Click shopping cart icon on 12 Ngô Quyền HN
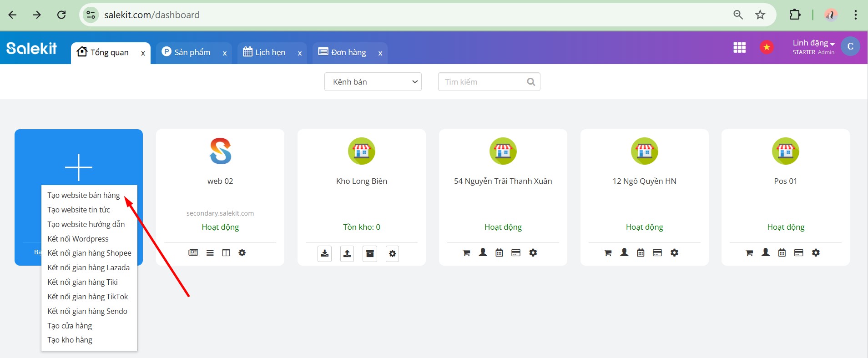The height and width of the screenshot is (358, 868). click(607, 252)
